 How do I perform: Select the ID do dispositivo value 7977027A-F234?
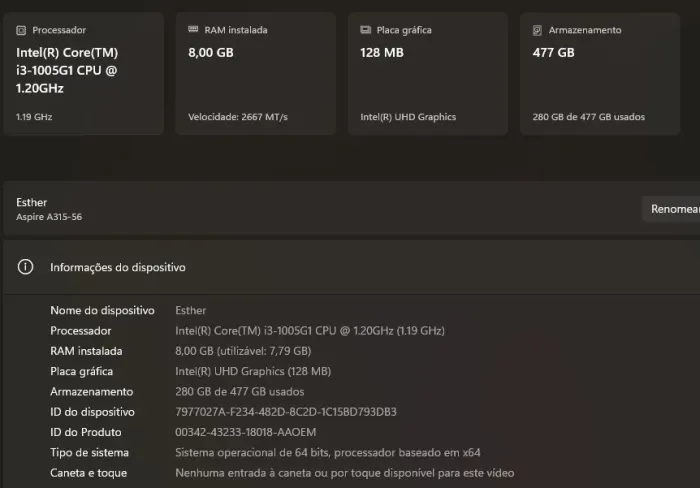click(286, 412)
